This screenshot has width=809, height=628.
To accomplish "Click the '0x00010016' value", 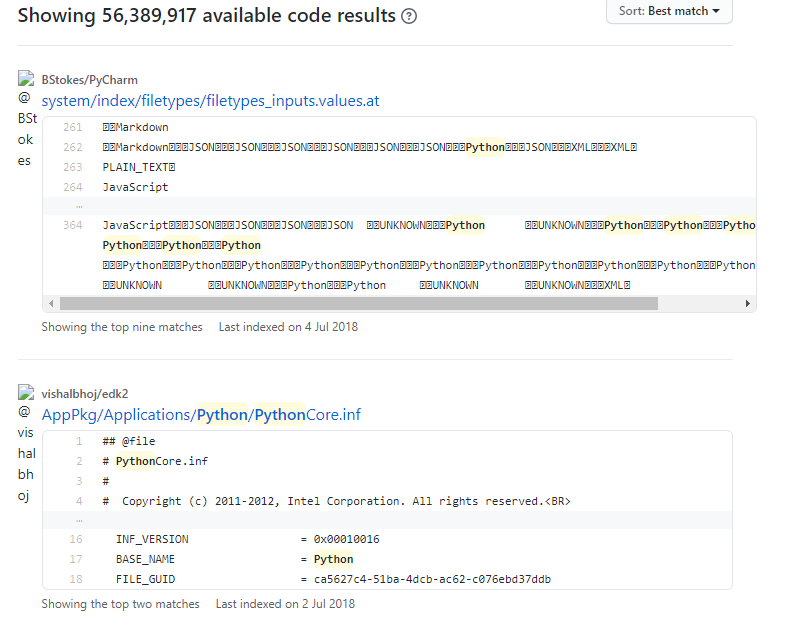I will click(x=347, y=539).
